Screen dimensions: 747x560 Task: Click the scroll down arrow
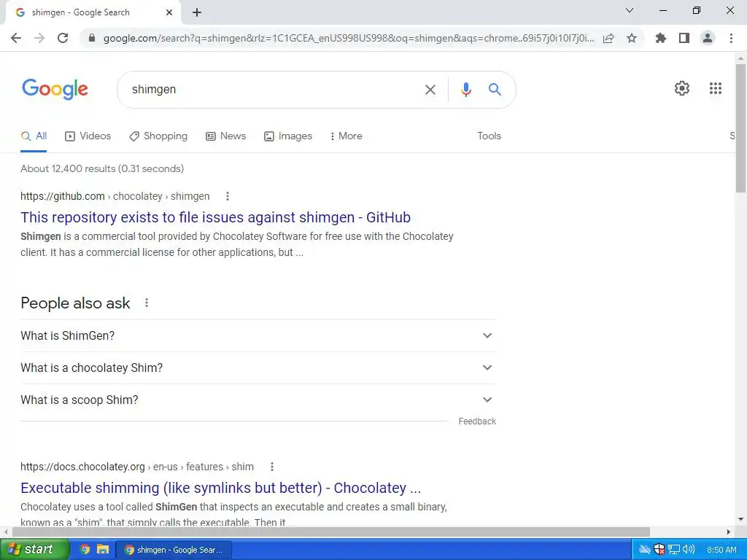pyautogui.click(x=740, y=519)
